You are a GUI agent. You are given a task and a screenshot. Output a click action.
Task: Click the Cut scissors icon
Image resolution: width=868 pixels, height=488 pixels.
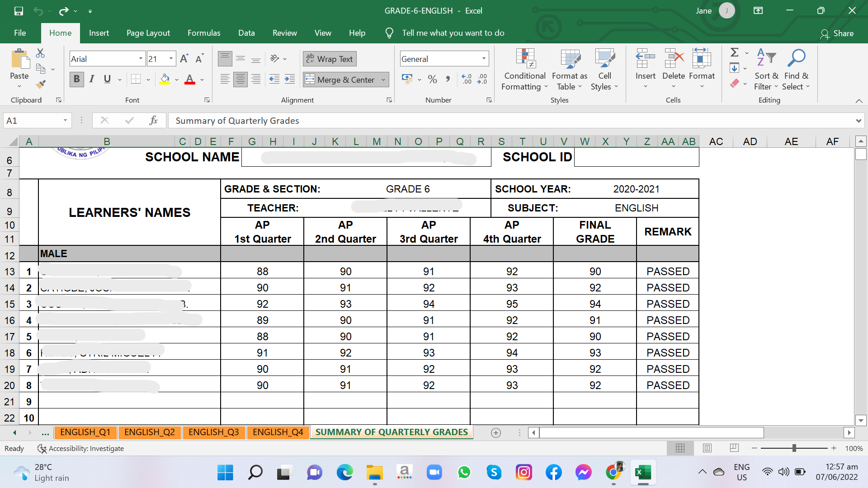[x=40, y=53]
